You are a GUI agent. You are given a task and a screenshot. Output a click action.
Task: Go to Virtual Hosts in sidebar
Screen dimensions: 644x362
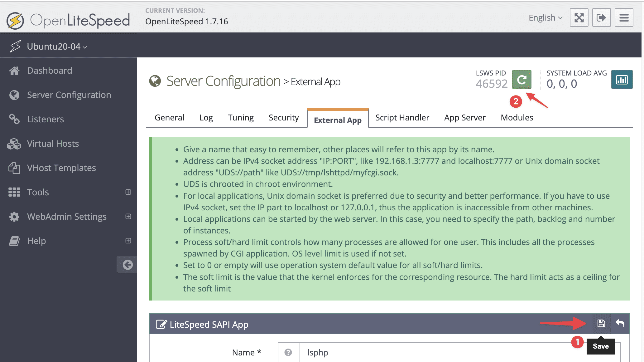pyautogui.click(x=53, y=144)
